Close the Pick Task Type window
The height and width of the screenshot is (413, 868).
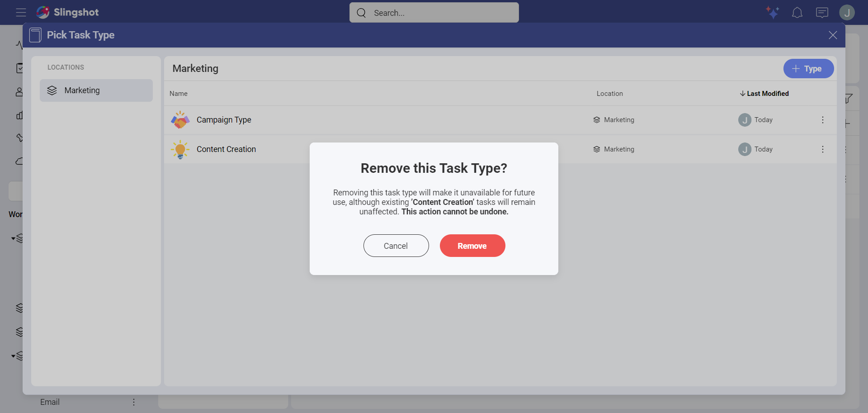[x=833, y=35]
